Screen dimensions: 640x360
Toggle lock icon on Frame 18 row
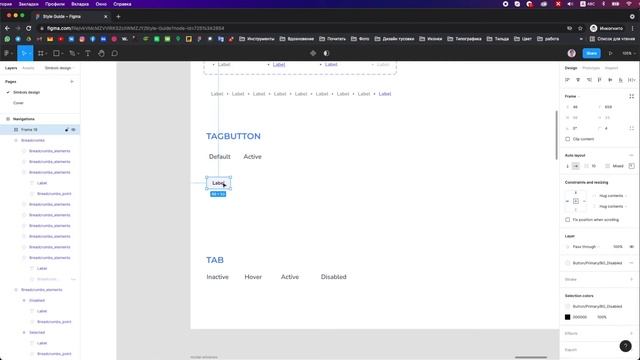click(x=67, y=129)
